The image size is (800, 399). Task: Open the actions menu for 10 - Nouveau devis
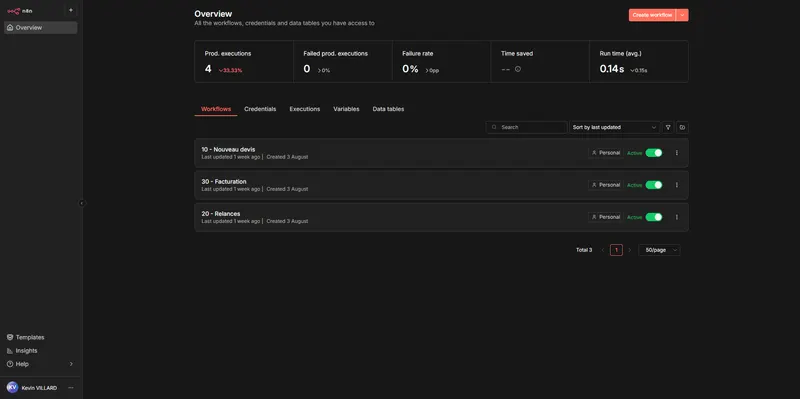[x=677, y=153]
